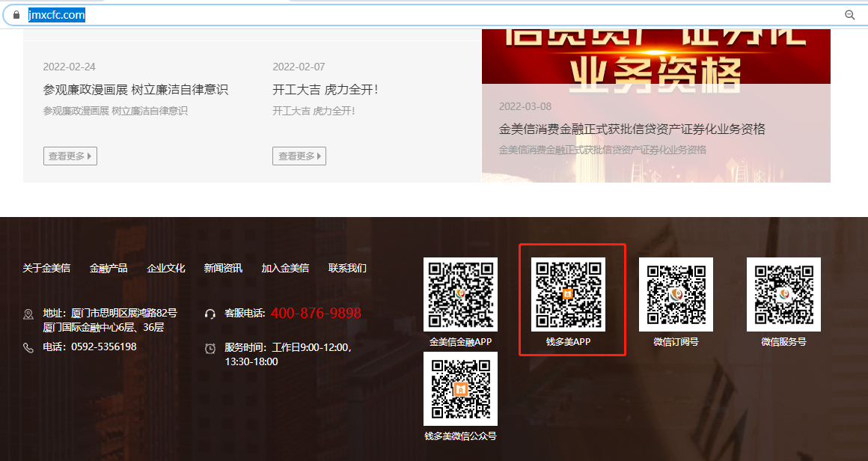Screen dimensions: 868x461
Task: Click the 钱多美微信公众号 QR code
Action: point(460,388)
